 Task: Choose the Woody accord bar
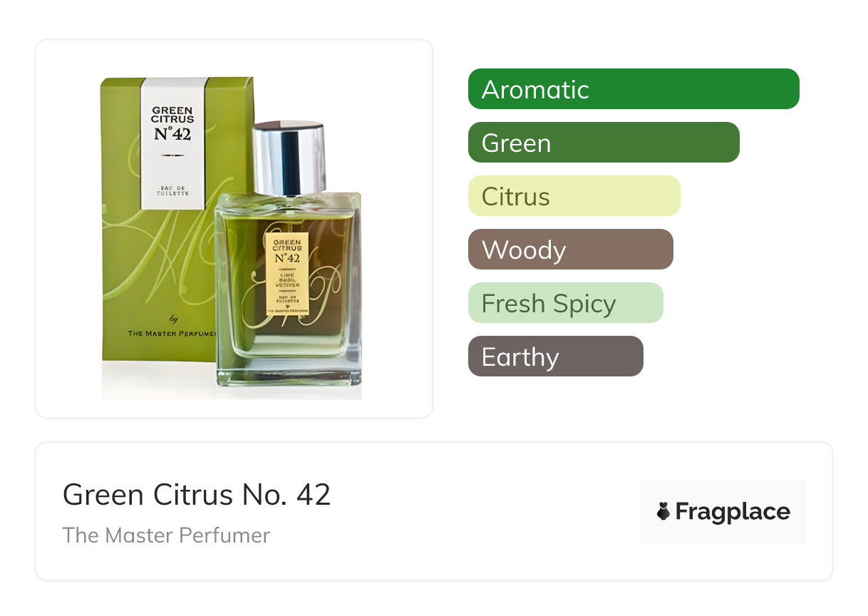click(x=571, y=250)
